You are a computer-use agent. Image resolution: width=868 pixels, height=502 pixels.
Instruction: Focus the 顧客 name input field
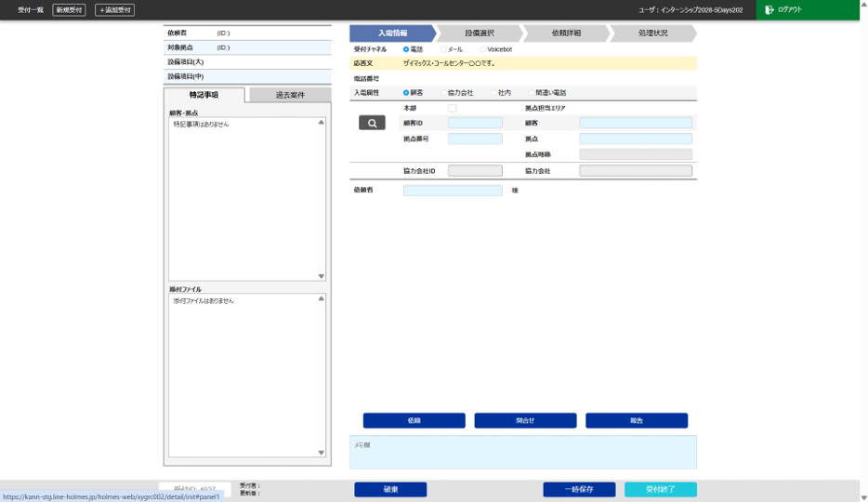pos(636,123)
